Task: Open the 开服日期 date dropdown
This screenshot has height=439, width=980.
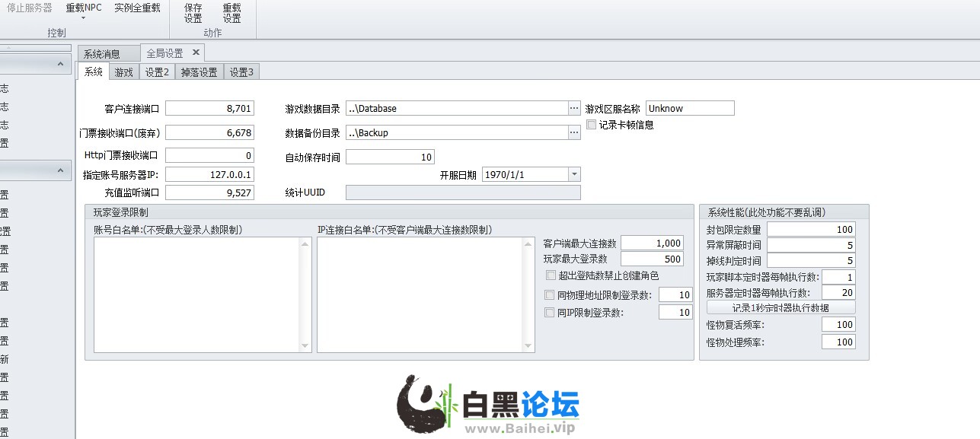Action: (573, 175)
